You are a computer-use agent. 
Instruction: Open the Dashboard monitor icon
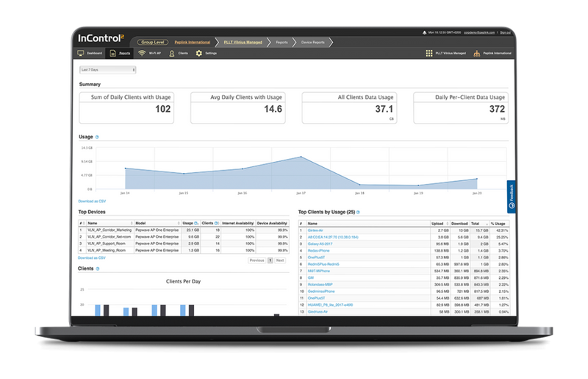(x=81, y=53)
